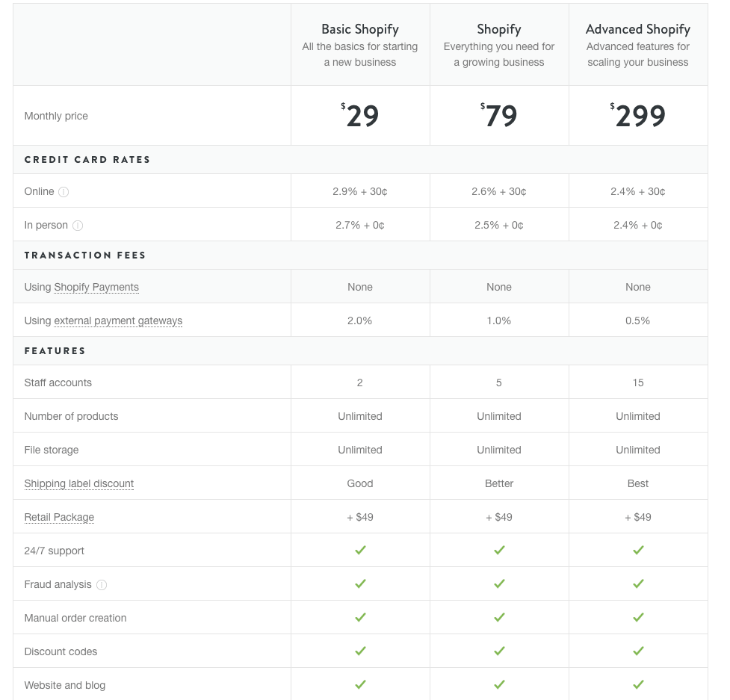The height and width of the screenshot is (700, 730).
Task: Open the Fraud analysis info icon
Action: point(102,585)
